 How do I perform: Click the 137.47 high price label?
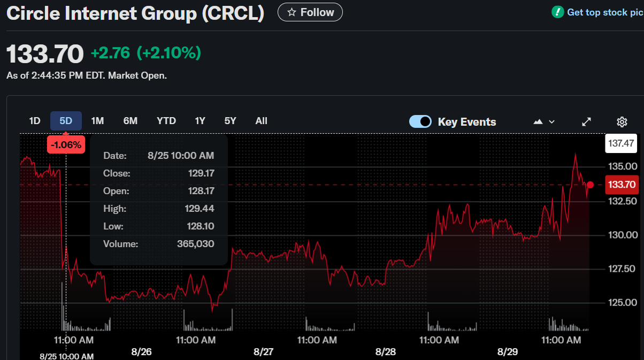click(x=622, y=143)
